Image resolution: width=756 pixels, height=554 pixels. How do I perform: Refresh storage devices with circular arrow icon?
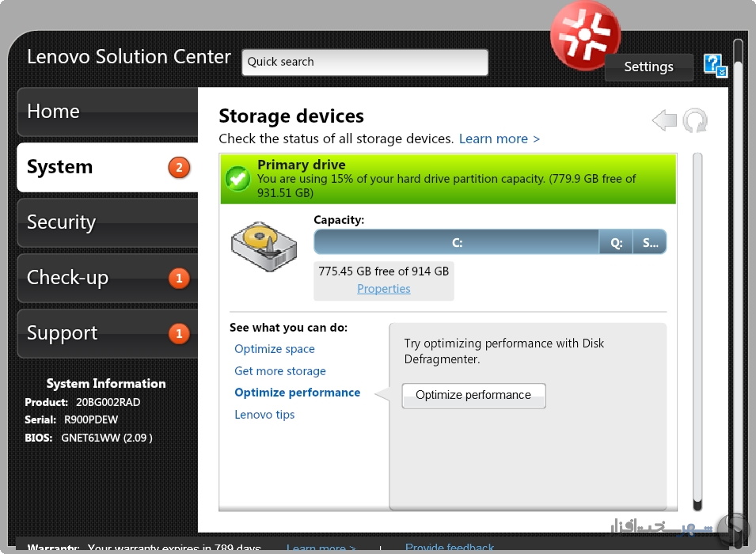pyautogui.click(x=695, y=120)
